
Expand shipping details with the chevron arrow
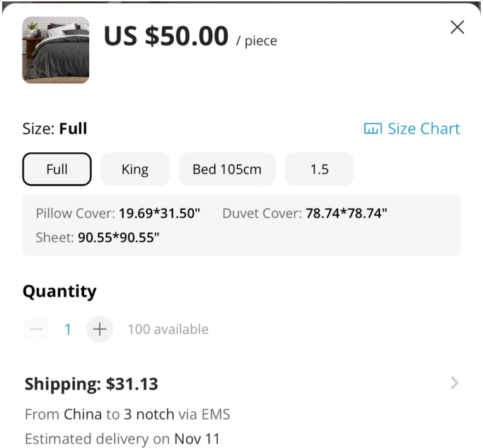(x=454, y=383)
